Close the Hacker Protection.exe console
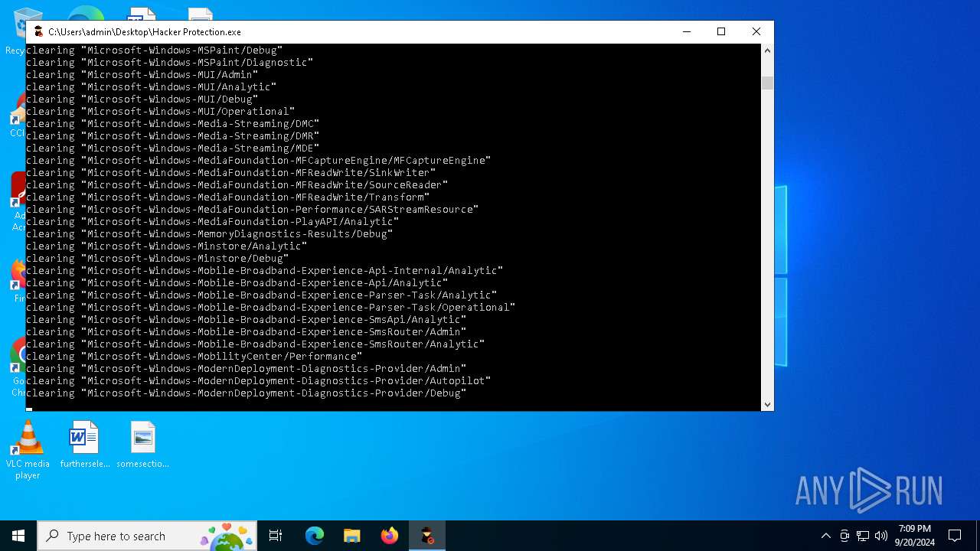Image resolution: width=980 pixels, height=551 pixels. click(756, 31)
